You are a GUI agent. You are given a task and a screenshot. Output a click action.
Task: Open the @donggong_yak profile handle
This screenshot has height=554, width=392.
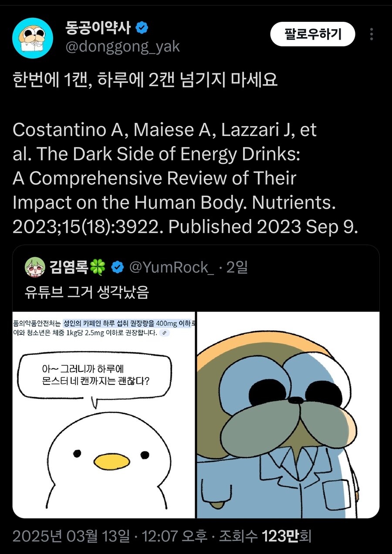[x=122, y=47]
